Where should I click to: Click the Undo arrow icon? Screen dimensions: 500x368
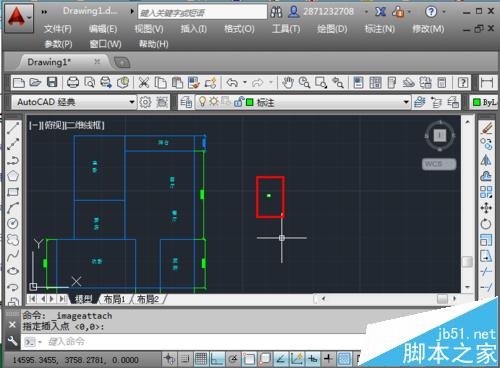coord(232,82)
